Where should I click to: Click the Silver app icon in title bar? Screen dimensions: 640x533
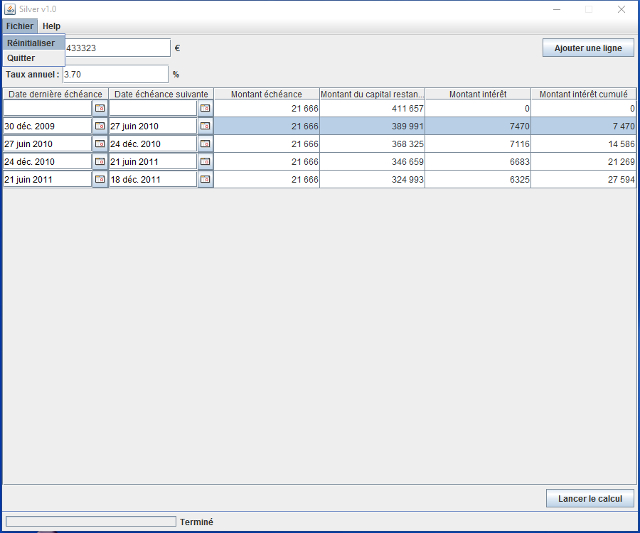tap(9, 8)
